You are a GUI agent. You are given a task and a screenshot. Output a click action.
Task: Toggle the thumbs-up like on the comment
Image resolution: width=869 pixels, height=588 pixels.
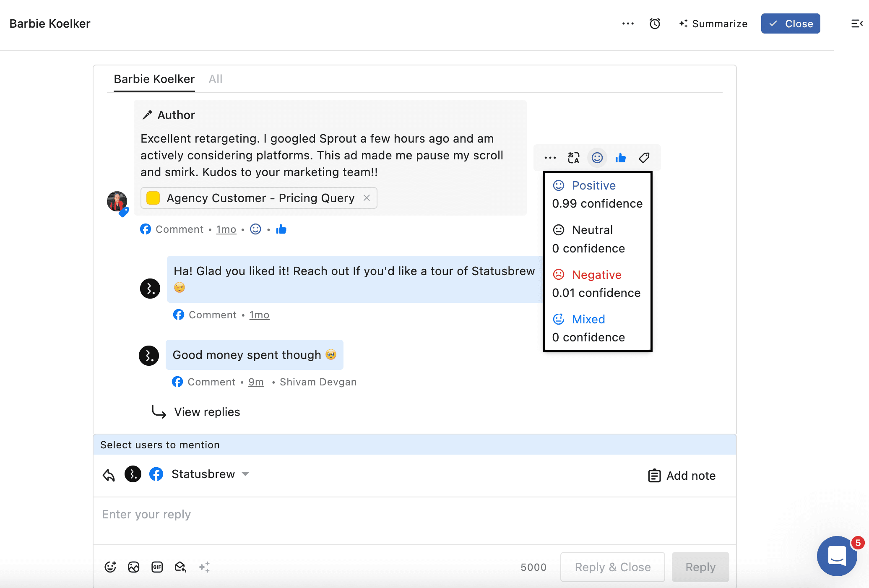[621, 158]
